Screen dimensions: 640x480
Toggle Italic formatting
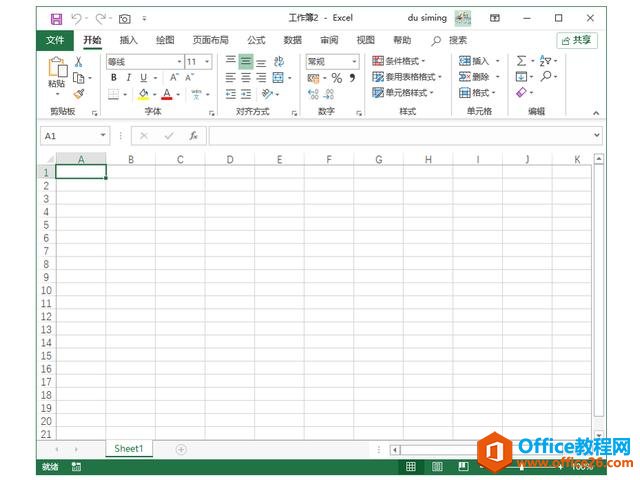pyautogui.click(x=129, y=78)
